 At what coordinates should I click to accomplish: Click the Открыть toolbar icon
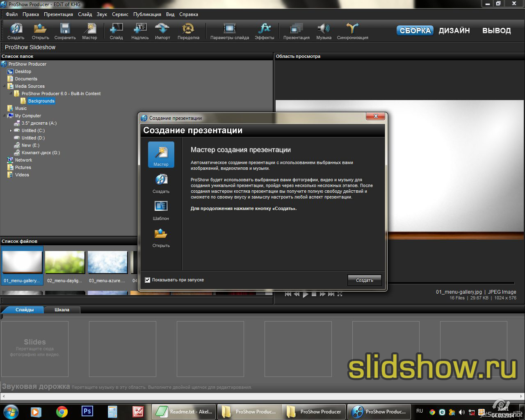click(x=40, y=32)
